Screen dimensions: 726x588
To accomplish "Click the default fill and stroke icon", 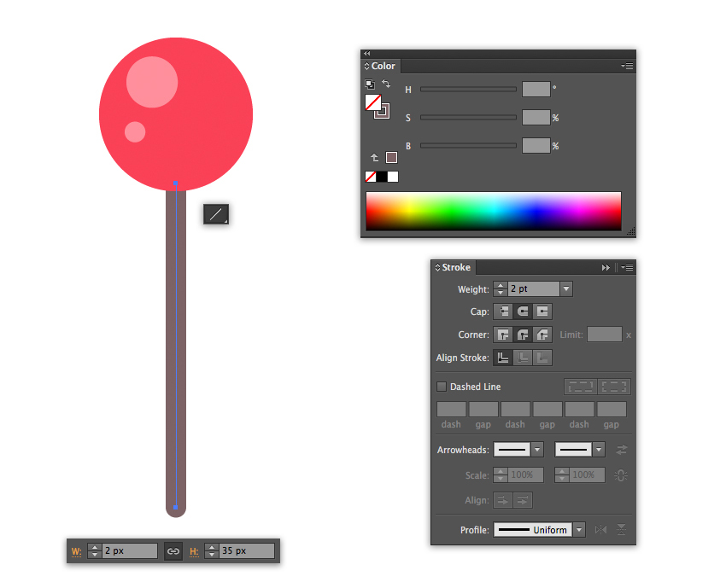I will coord(370,84).
